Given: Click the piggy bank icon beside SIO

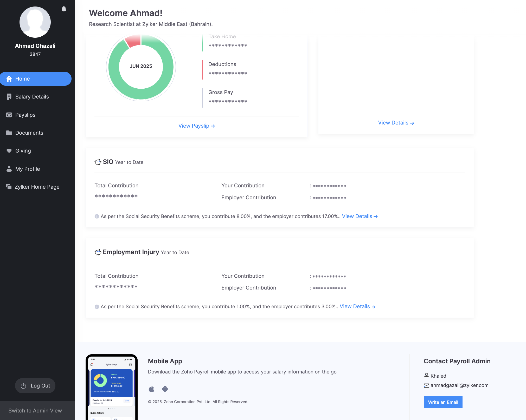Looking at the screenshot, I should pos(98,162).
